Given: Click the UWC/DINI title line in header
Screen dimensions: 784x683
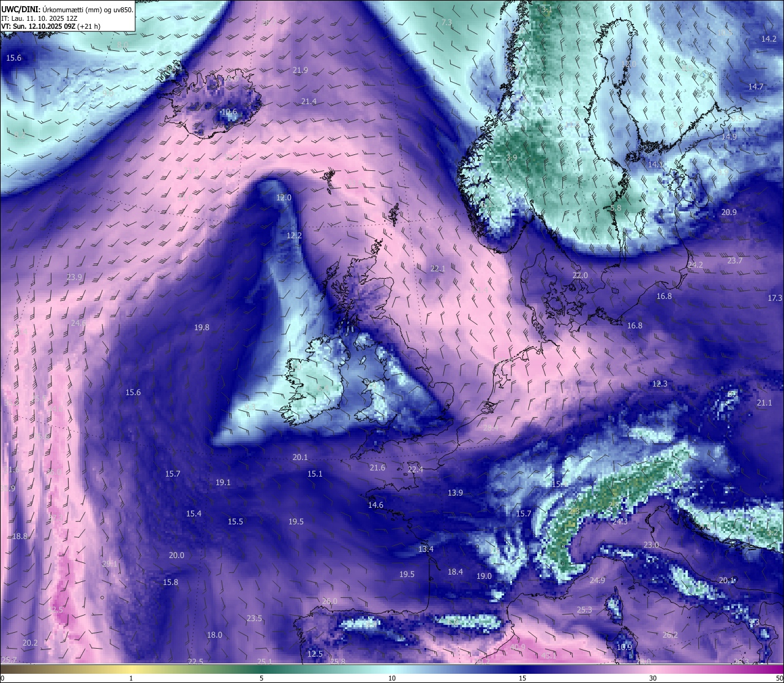Looking at the screenshot, I should (67, 10).
